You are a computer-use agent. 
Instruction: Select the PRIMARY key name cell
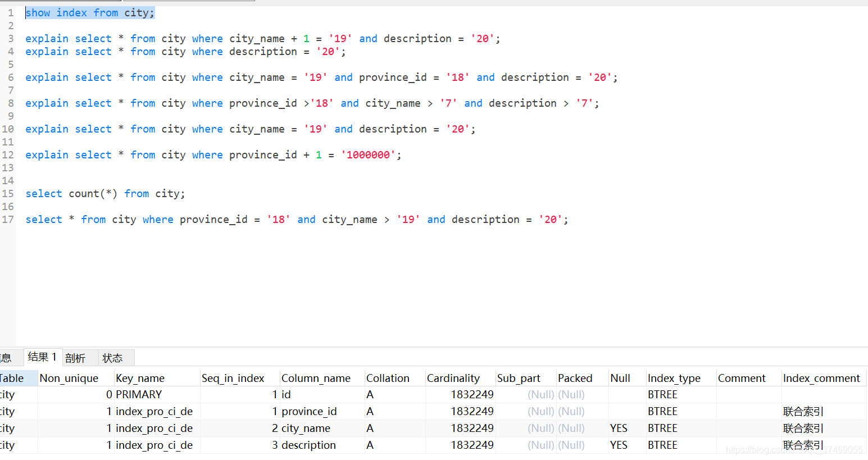coord(157,394)
